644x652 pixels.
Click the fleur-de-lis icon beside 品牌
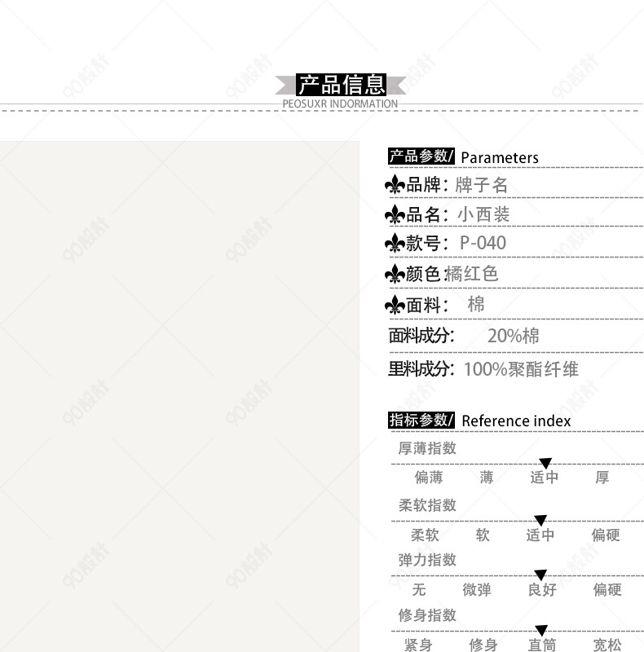(395, 185)
